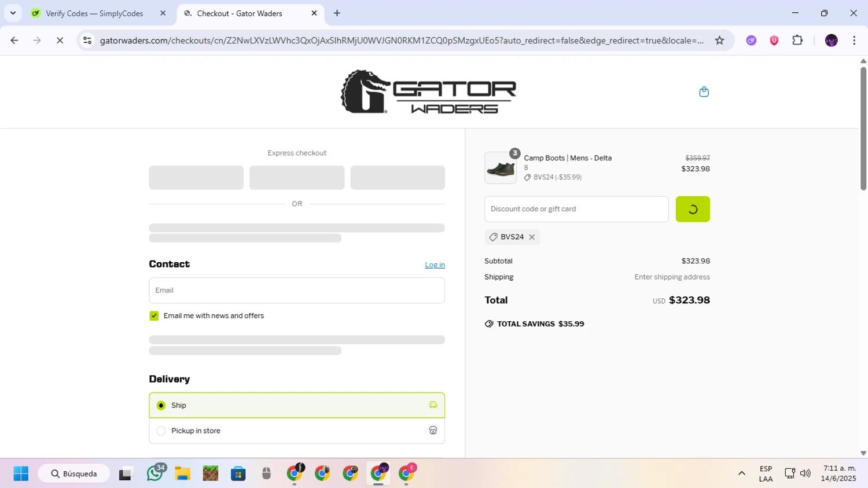868x488 pixels.
Task: Click the green apply discount button
Action: (x=693, y=209)
